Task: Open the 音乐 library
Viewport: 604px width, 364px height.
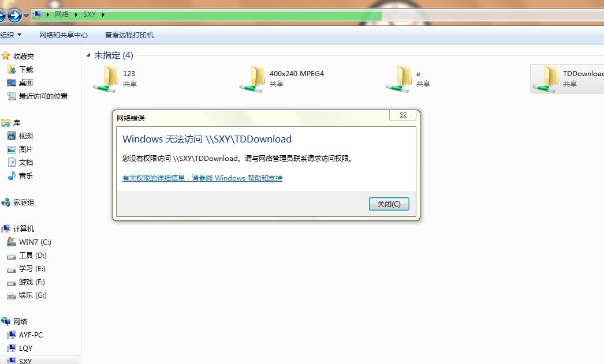Action: (26, 176)
